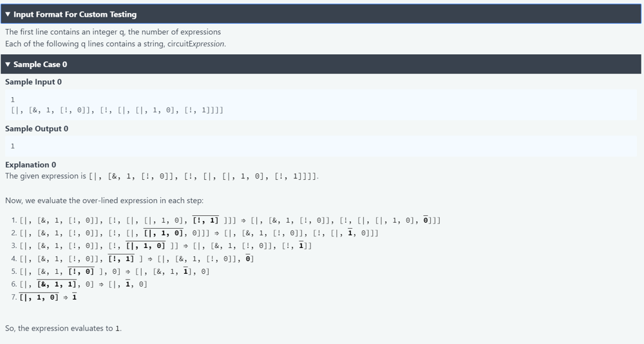
Task: Click the Sample Output 0 heading
Action: [37, 129]
